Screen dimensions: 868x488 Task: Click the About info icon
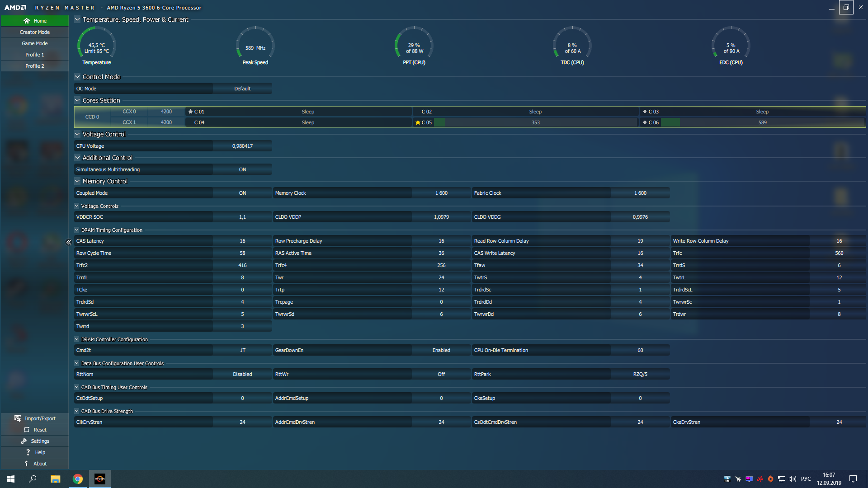click(x=26, y=464)
